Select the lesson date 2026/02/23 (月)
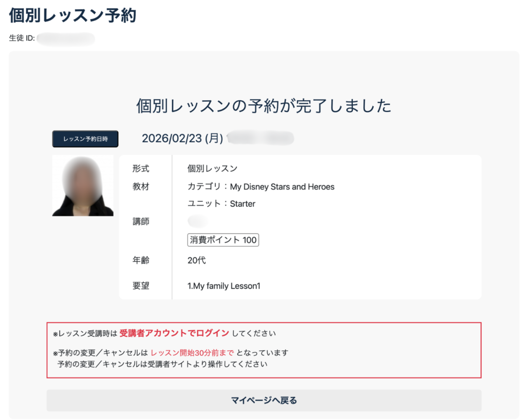Viewport: 526px width, 420px height. 182,139
